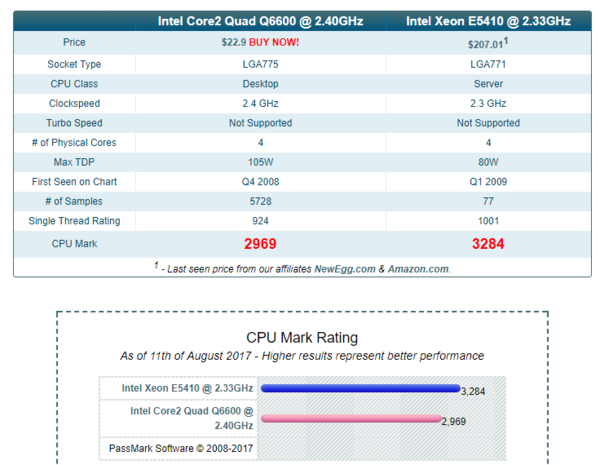Open the Amazon.com affiliate link
This screenshot has width=600, height=465.
[417, 268]
